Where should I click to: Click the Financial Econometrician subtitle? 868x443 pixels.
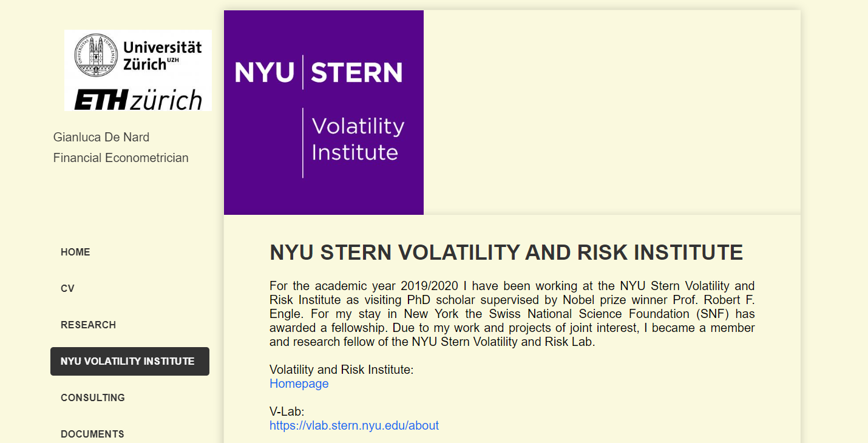tap(121, 158)
